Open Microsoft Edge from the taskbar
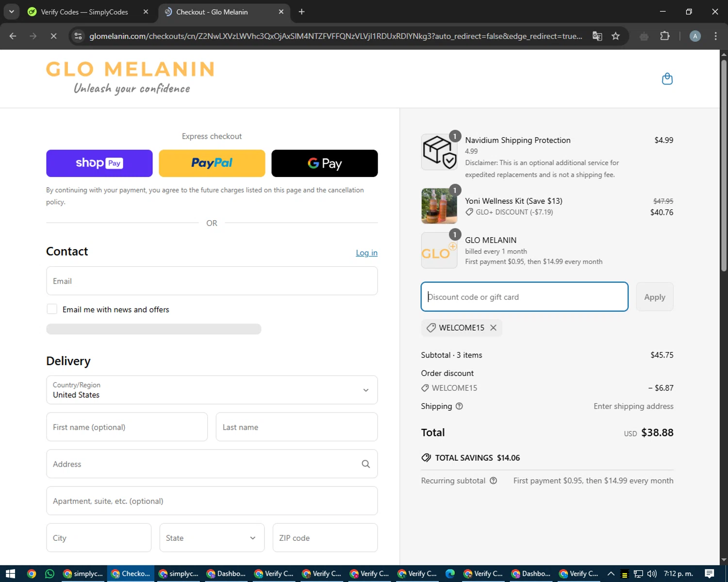This screenshot has width=728, height=582. pyautogui.click(x=450, y=574)
